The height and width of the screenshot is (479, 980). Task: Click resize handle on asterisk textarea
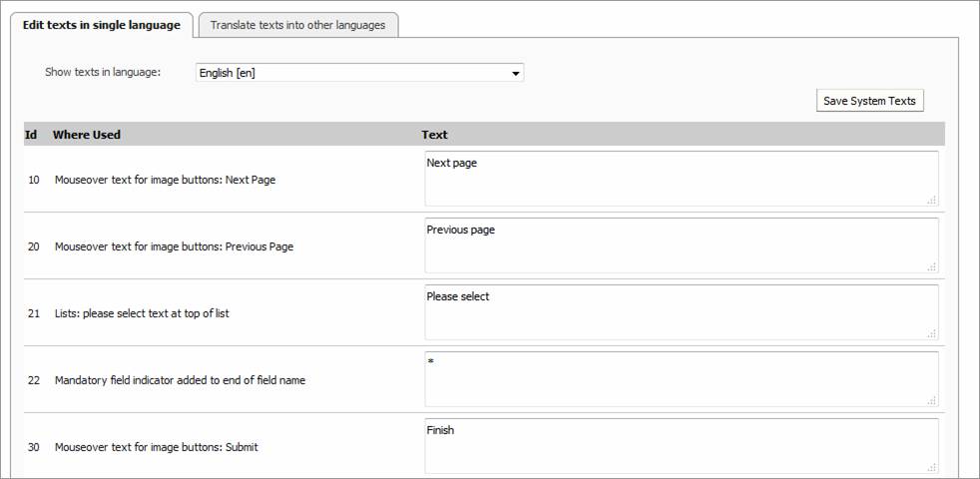coord(931,400)
